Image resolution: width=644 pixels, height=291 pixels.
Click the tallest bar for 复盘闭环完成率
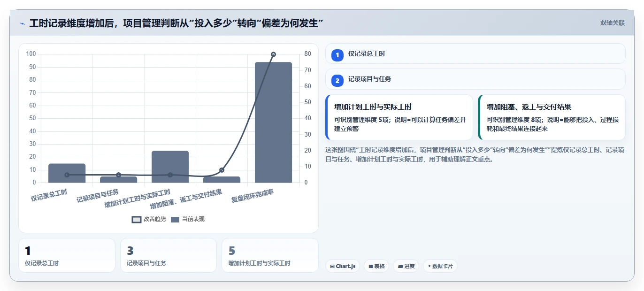[x=273, y=122]
